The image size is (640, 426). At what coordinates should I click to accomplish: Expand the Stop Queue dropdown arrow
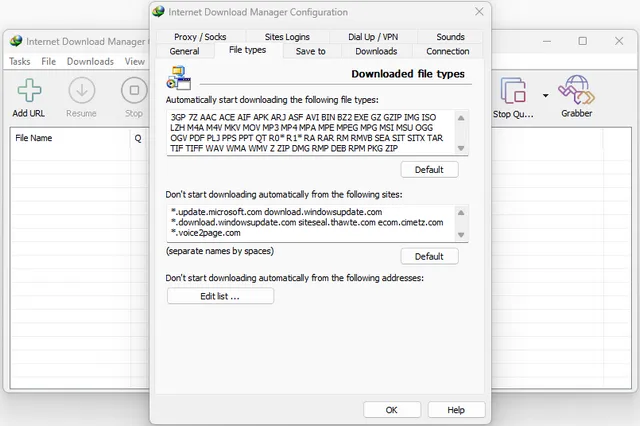pos(545,96)
